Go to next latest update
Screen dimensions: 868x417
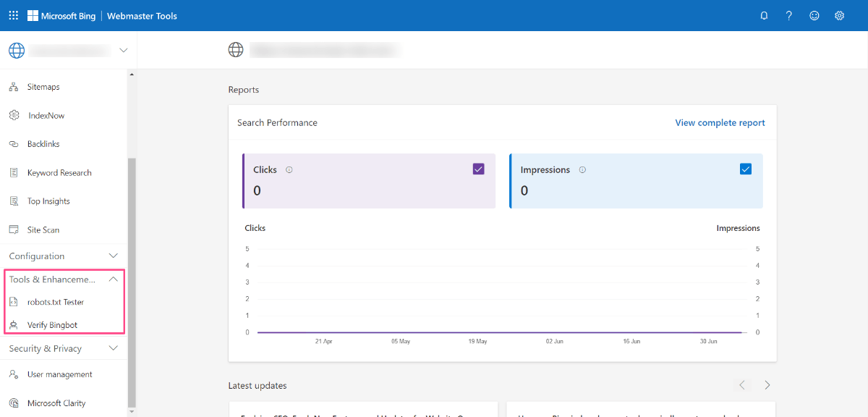(x=767, y=385)
